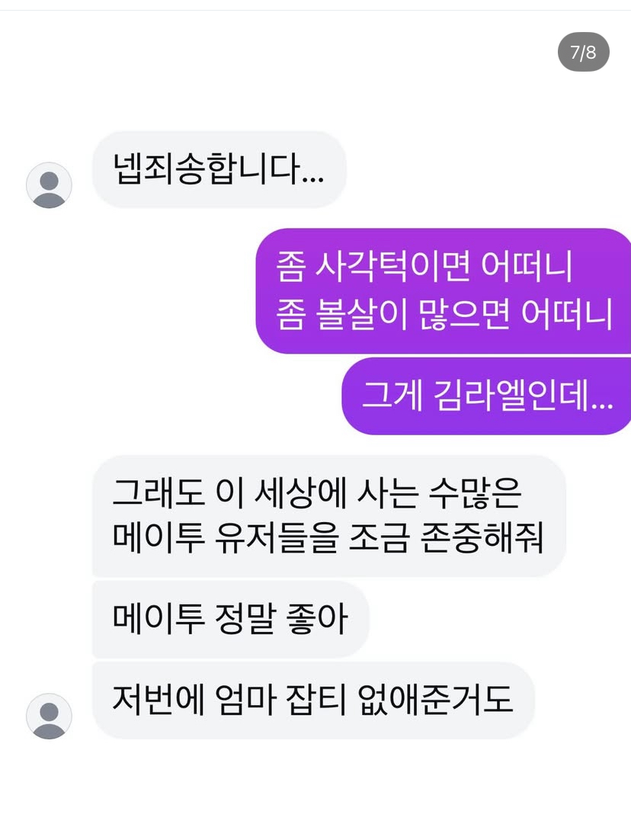Click the word 사각턱이면 in purple message
The height and width of the screenshot is (840, 631).
point(393,267)
